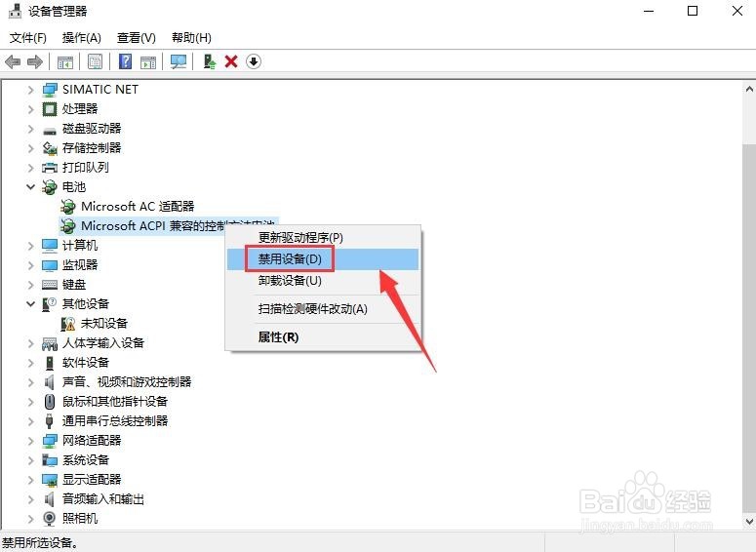This screenshot has width=756, height=552.
Task: Open the 帮助(H) menu
Action: tap(191, 38)
